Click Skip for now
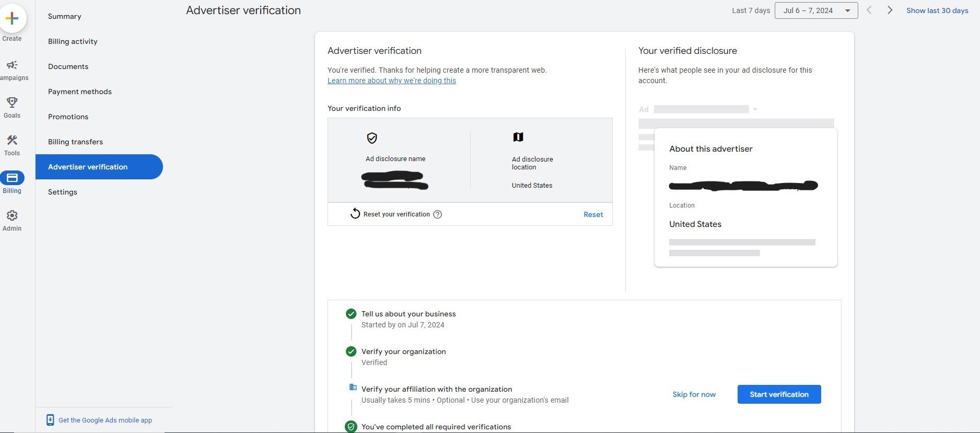This screenshot has width=980, height=433. (x=694, y=394)
